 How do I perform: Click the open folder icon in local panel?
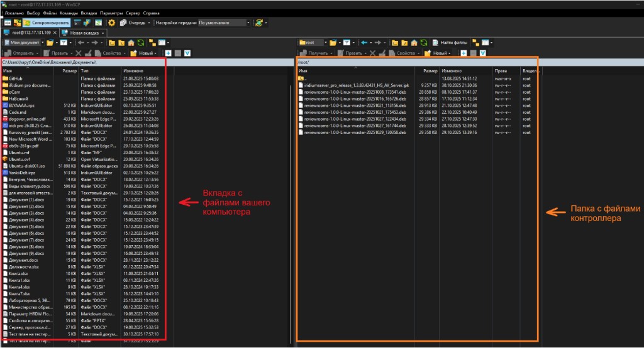pos(50,43)
